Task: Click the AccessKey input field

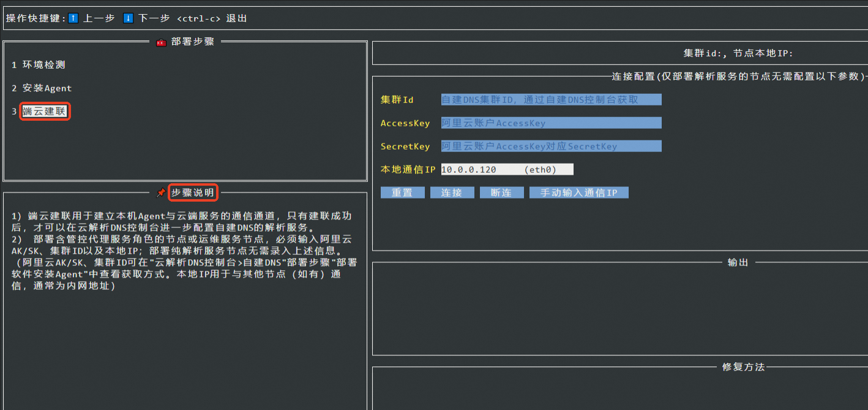Action: click(551, 123)
